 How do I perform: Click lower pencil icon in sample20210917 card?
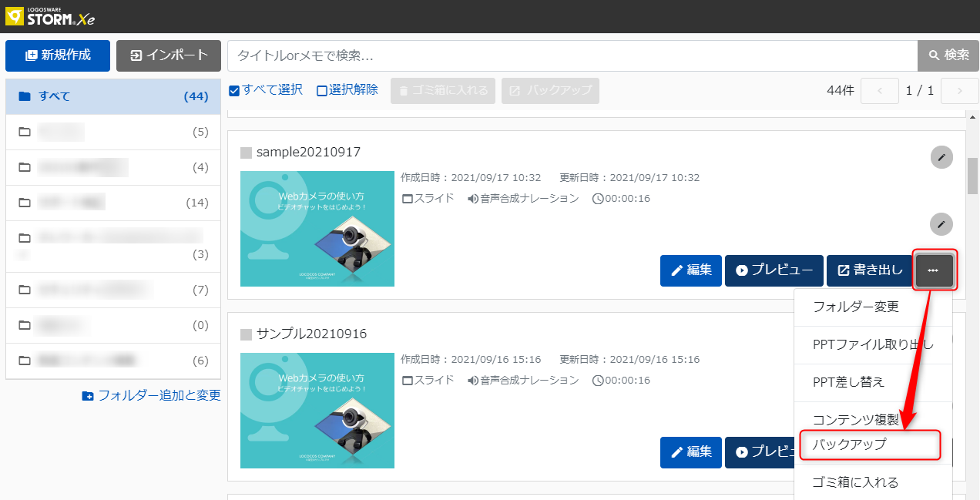pos(941,224)
